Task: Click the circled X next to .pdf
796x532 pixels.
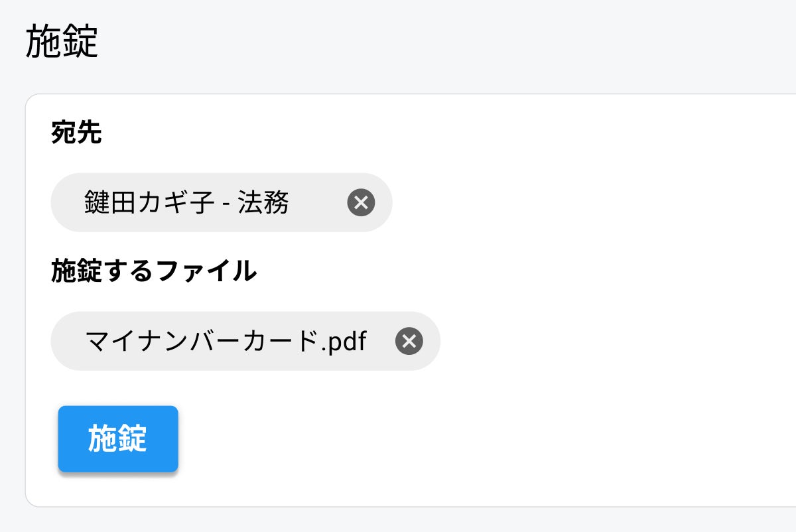Action: pyautogui.click(x=409, y=341)
